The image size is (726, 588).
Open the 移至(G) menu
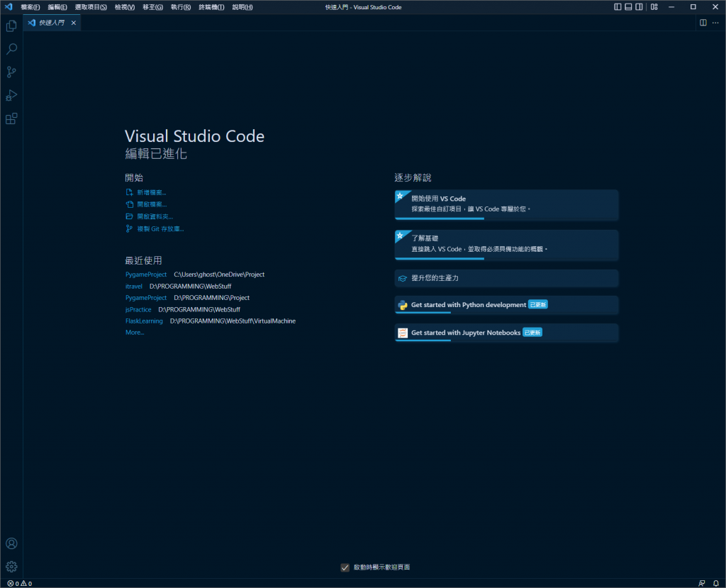coord(152,7)
